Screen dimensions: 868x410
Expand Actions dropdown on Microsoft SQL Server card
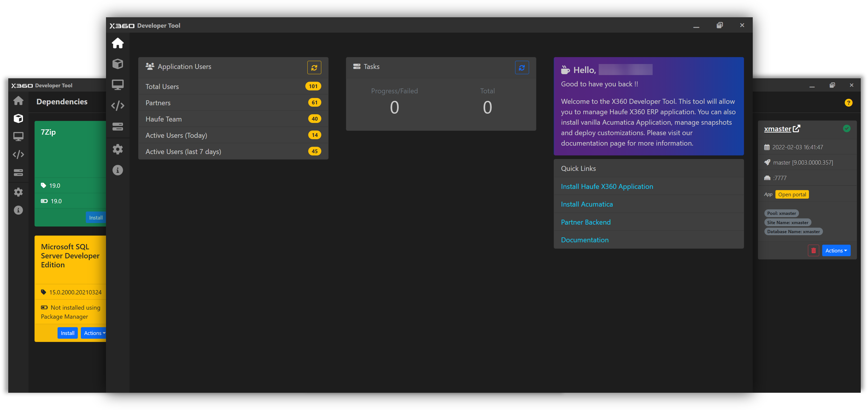(x=94, y=333)
